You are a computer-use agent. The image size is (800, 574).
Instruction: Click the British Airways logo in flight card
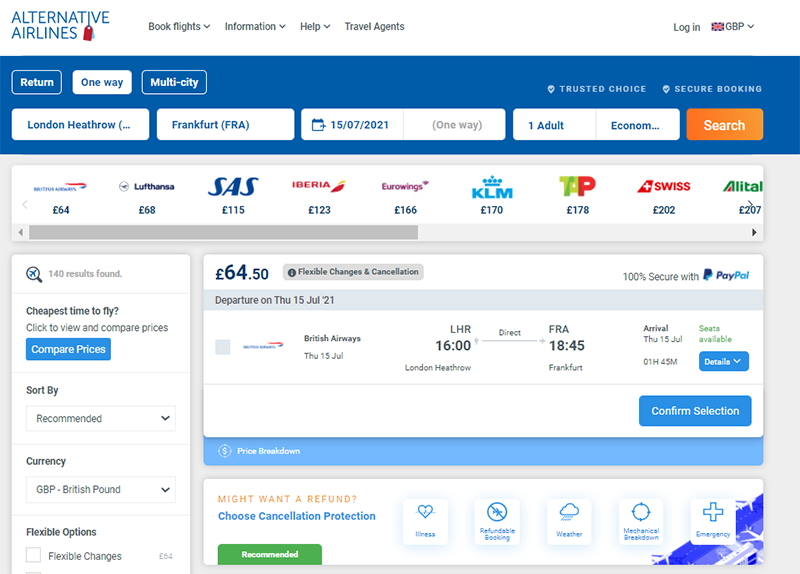point(263,345)
